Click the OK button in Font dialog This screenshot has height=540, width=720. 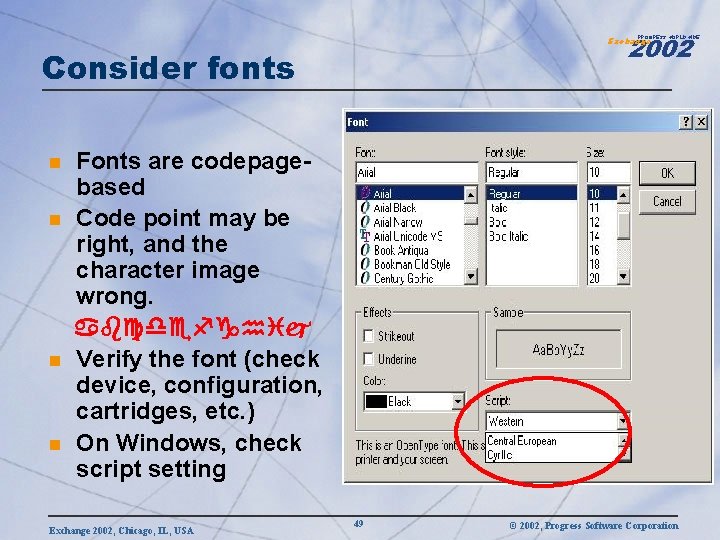667,173
